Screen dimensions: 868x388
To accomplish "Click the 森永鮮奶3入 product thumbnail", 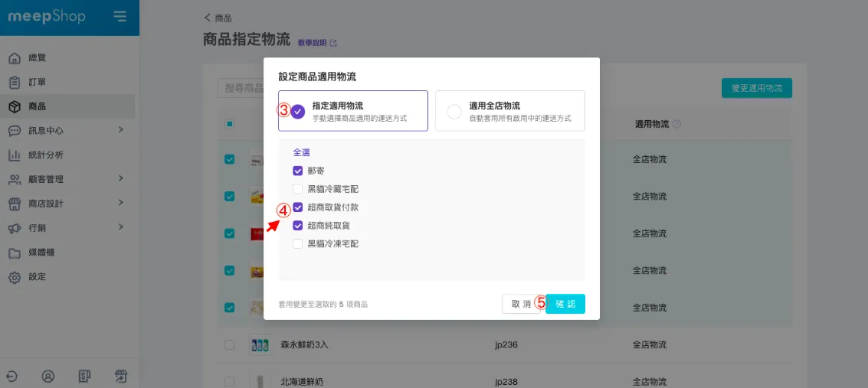I will point(260,345).
